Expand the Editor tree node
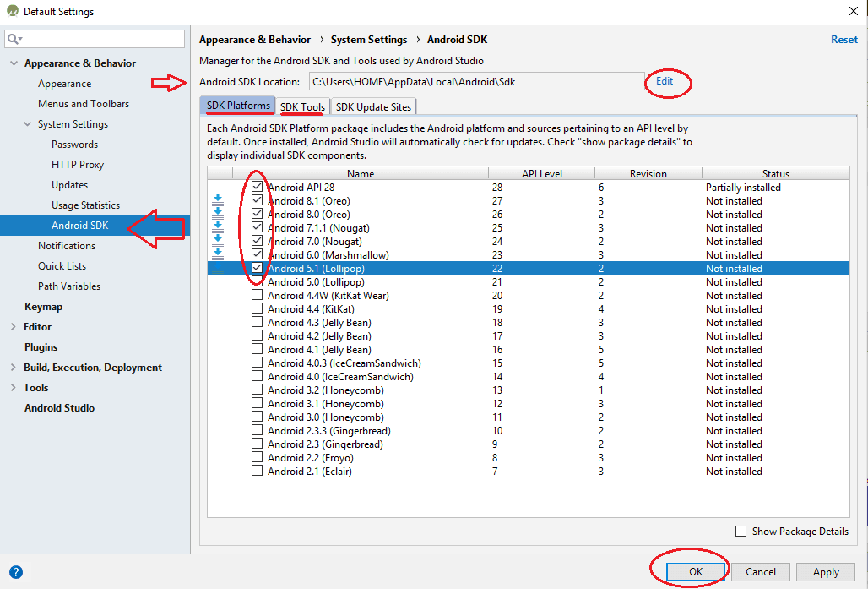Image resolution: width=868 pixels, height=589 pixels. point(14,327)
